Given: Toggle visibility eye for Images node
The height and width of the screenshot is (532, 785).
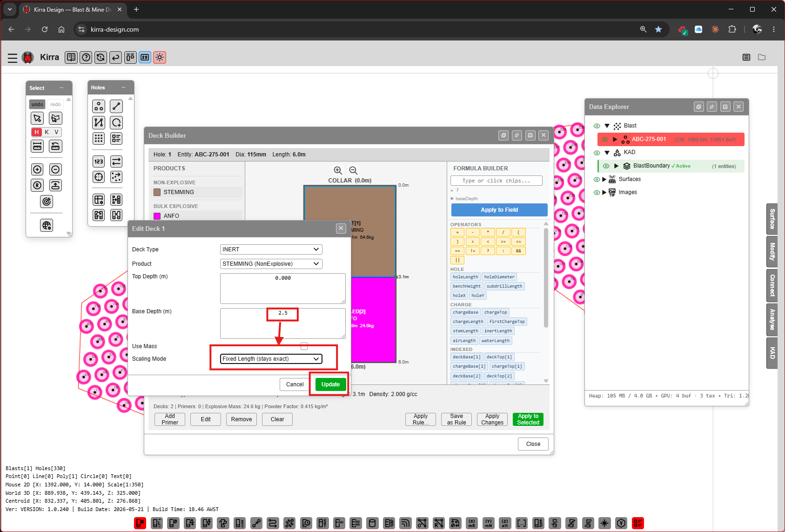Looking at the screenshot, I should pyautogui.click(x=597, y=192).
